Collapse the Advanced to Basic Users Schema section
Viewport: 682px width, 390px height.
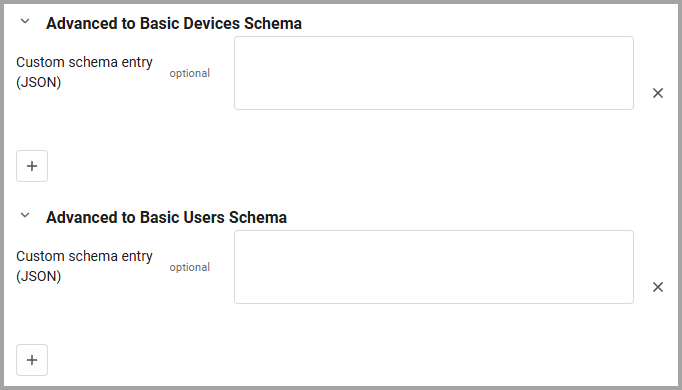25,215
